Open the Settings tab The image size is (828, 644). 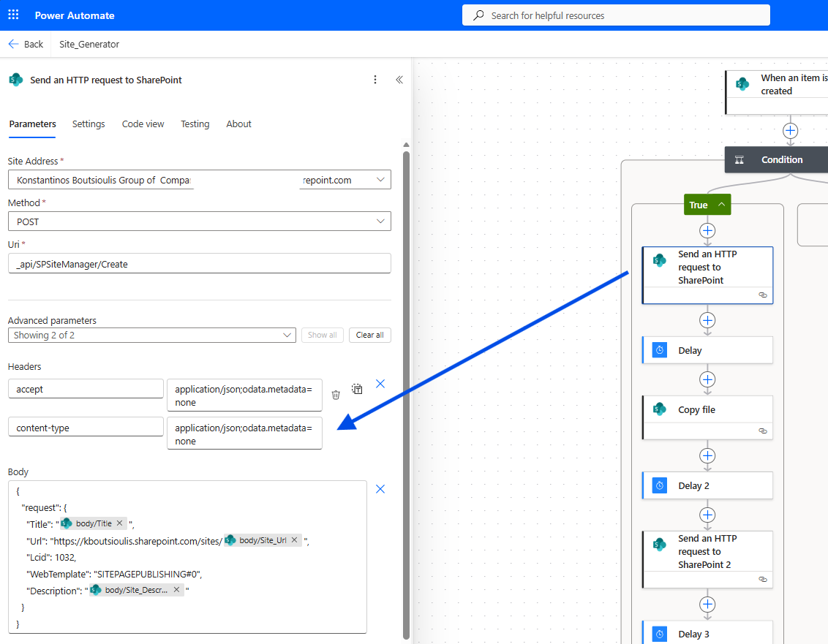[x=89, y=124]
